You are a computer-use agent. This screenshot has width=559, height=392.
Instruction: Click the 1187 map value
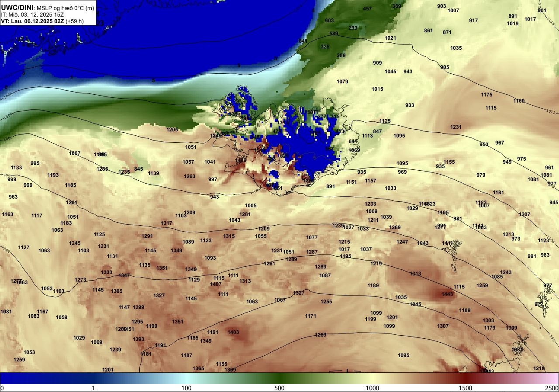[x=186, y=355]
